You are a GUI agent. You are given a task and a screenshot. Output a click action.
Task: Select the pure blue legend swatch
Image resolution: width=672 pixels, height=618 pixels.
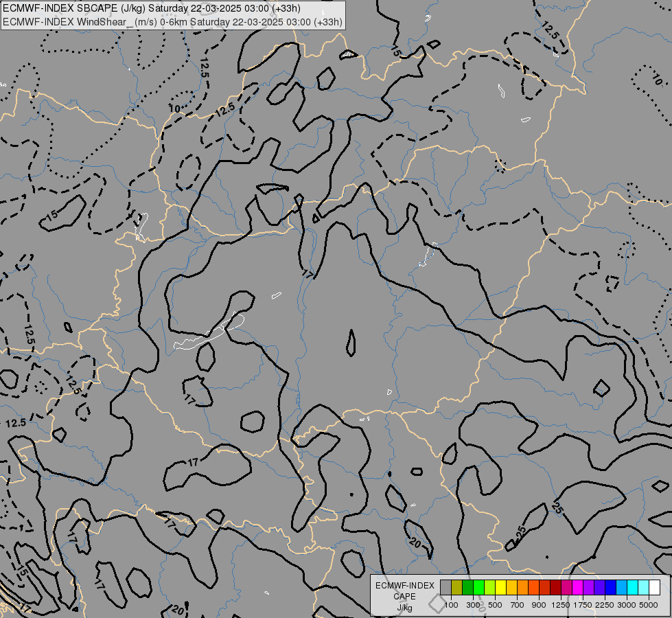tap(611, 588)
